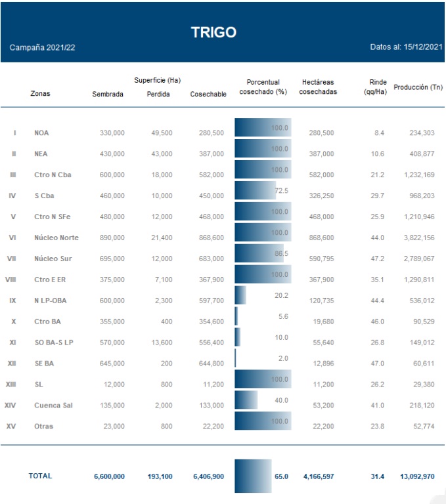Click the TOTAL 65.0 progress bar
Screen dimensions: 446x504
coord(253,476)
